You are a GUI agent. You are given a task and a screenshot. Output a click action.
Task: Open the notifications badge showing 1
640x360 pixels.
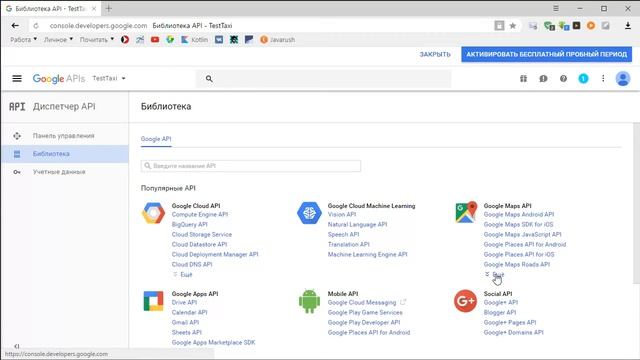click(583, 78)
